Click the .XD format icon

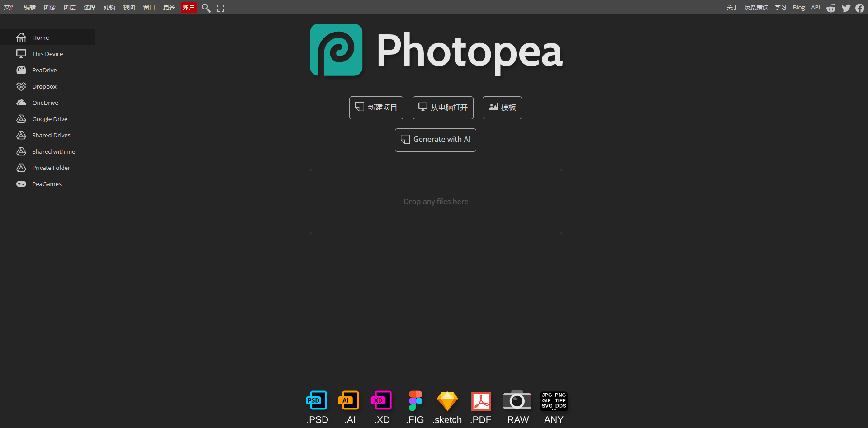[x=381, y=400]
